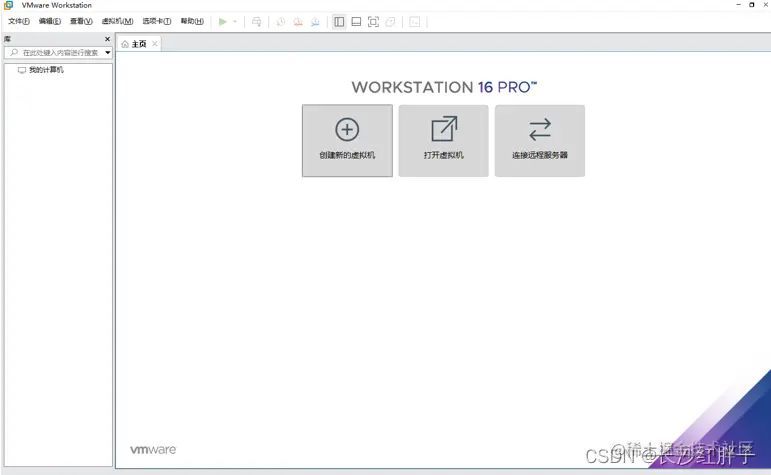Open the 帮助(H) menu
771x475 pixels.
192,21
